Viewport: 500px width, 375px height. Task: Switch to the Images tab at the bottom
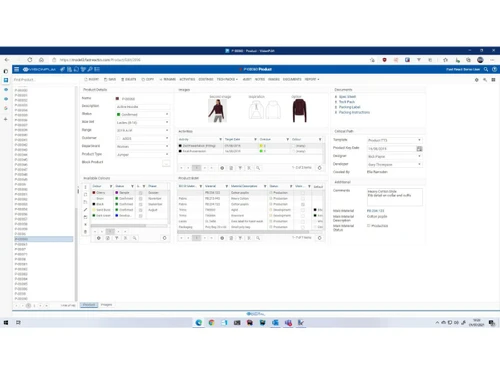tap(106, 305)
